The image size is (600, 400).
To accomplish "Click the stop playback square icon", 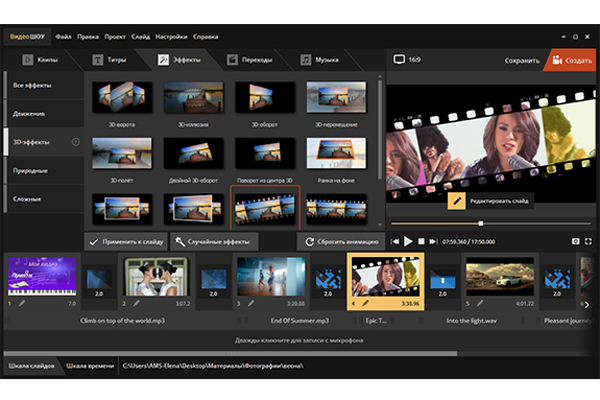I will (421, 241).
